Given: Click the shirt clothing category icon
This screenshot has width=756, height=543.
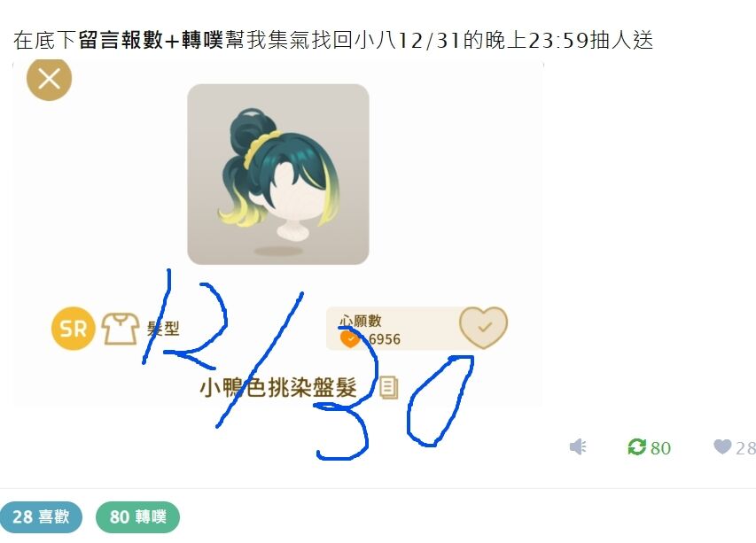Looking at the screenshot, I should pos(120,329).
